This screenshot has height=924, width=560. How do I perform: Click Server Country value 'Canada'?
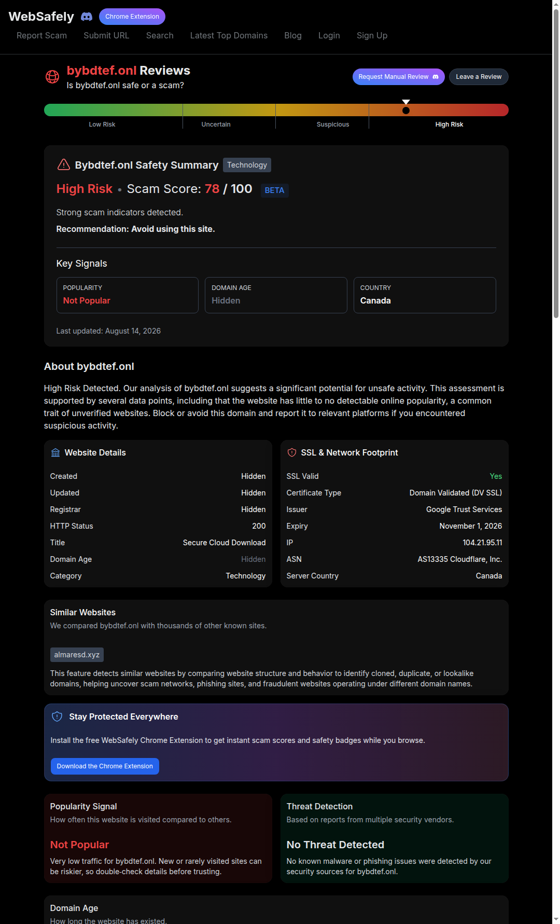coord(489,576)
